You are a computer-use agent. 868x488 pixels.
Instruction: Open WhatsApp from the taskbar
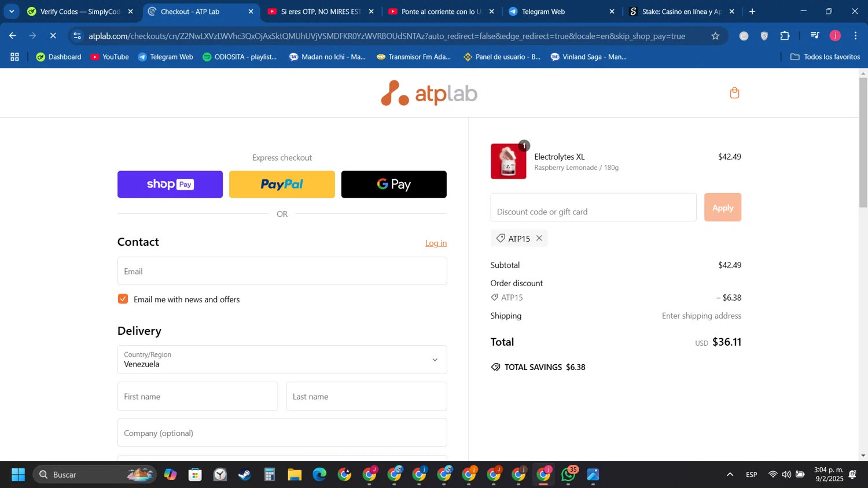point(569,475)
